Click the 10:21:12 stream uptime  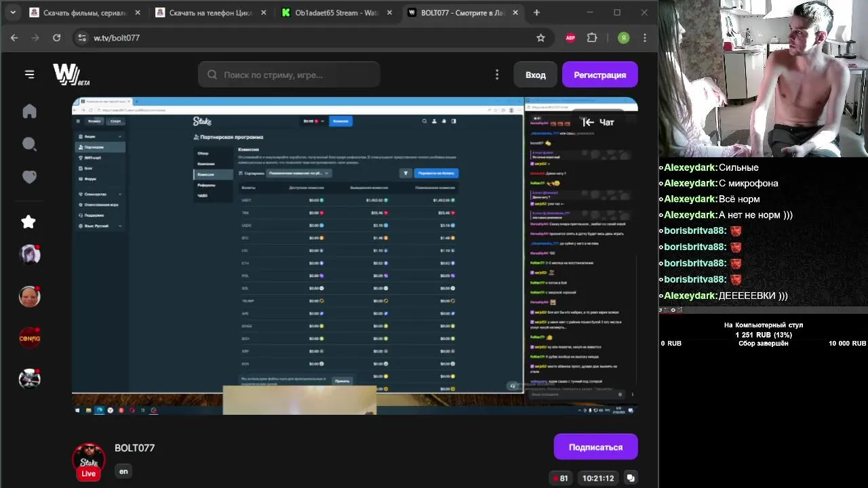click(x=598, y=479)
